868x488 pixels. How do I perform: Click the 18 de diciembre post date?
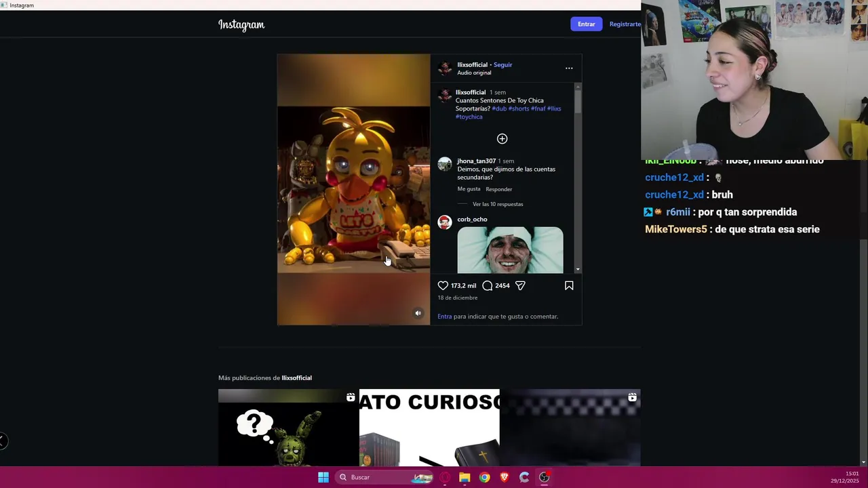coord(457,298)
